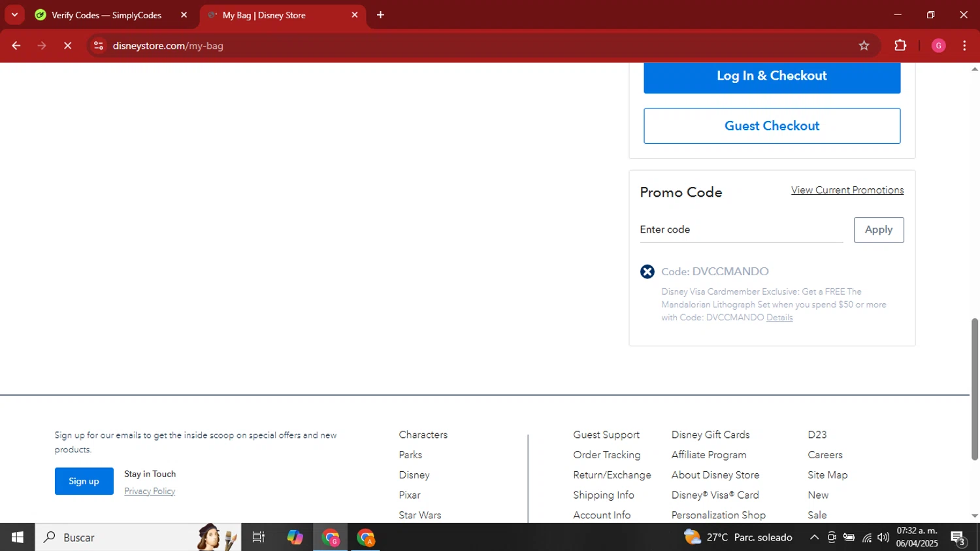Bookmark this page with star icon
The height and width of the screenshot is (551, 980).
[x=864, y=46]
